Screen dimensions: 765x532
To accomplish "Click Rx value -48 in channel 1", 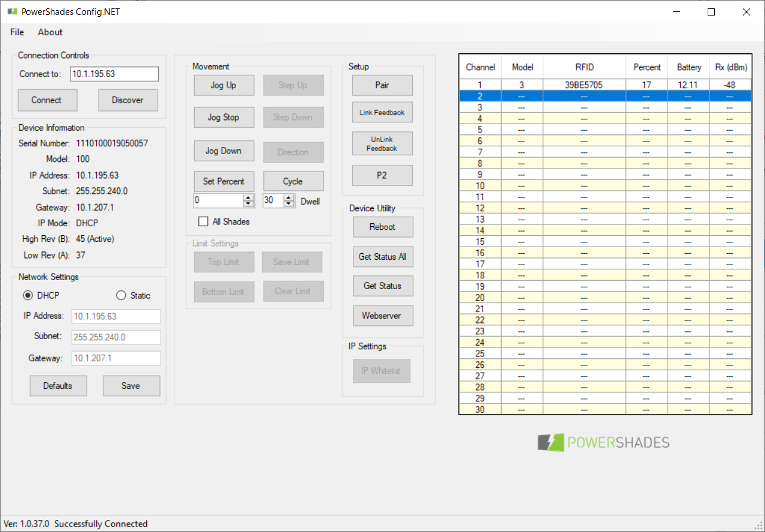I will click(730, 85).
